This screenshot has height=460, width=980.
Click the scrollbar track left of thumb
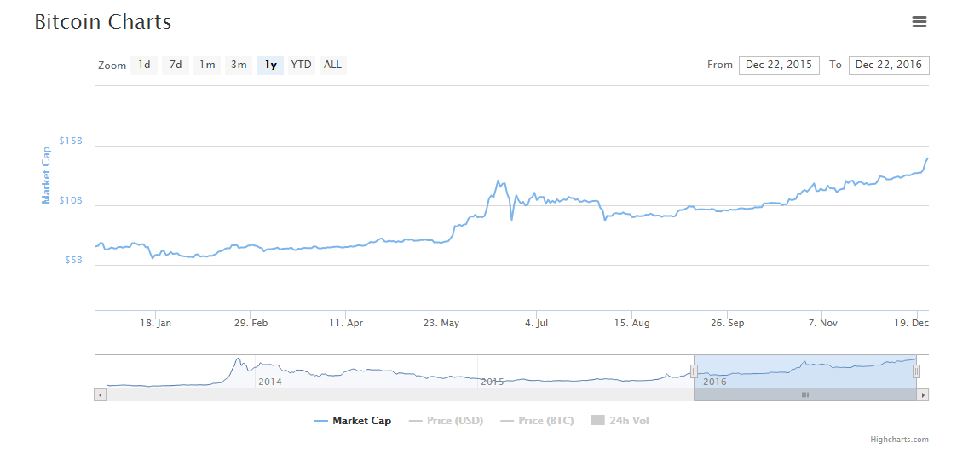[400, 395]
